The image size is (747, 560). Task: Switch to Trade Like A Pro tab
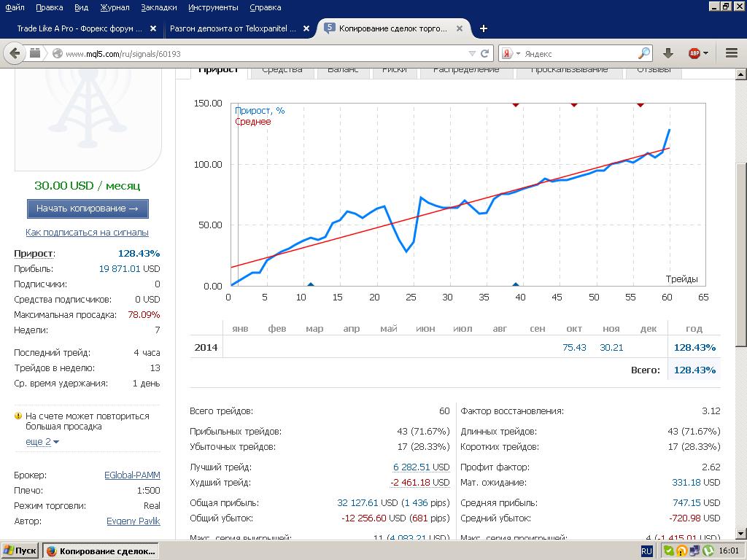[x=80, y=28]
